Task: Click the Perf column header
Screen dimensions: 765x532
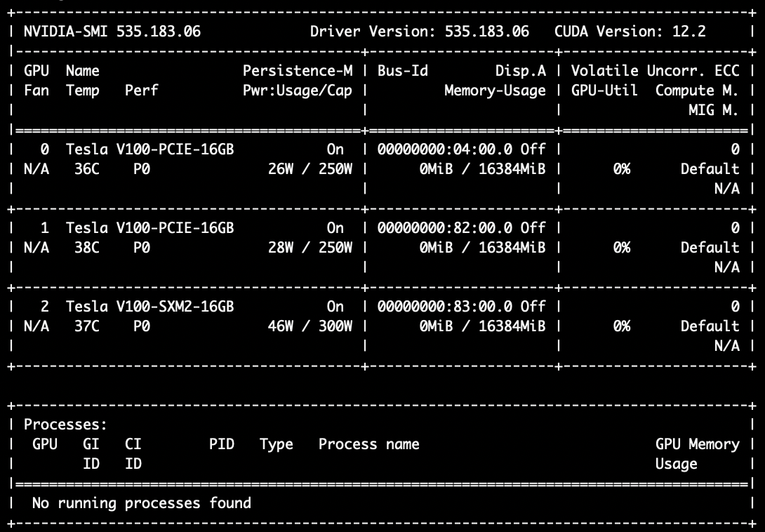Action: 142,91
